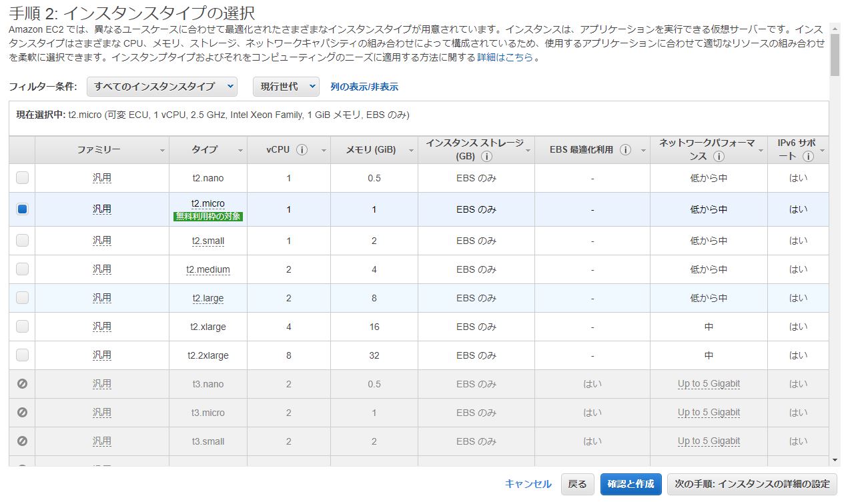Image resolution: width=846 pixels, height=504 pixels.
Task: Click the 戻る button
Action: pos(577,484)
